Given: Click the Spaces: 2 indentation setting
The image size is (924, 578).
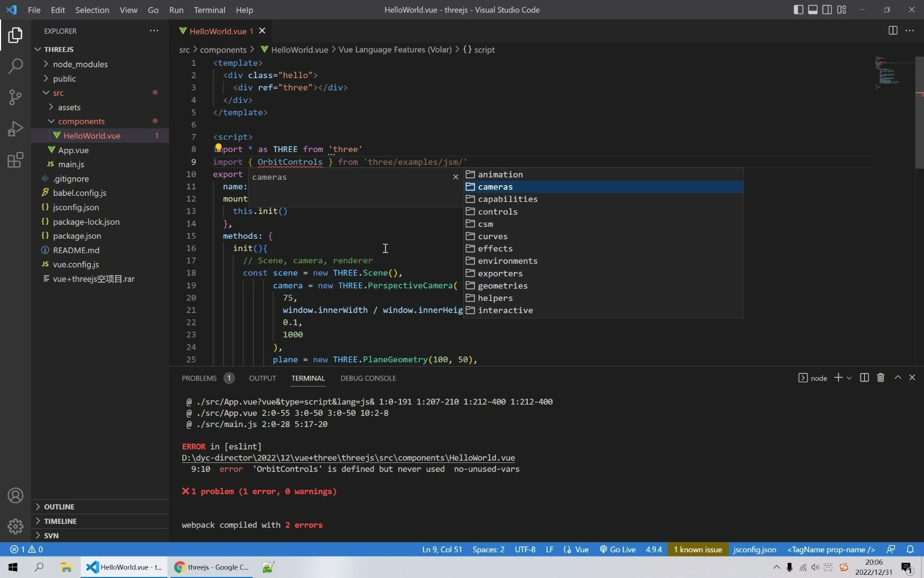Looking at the screenshot, I should (x=488, y=550).
